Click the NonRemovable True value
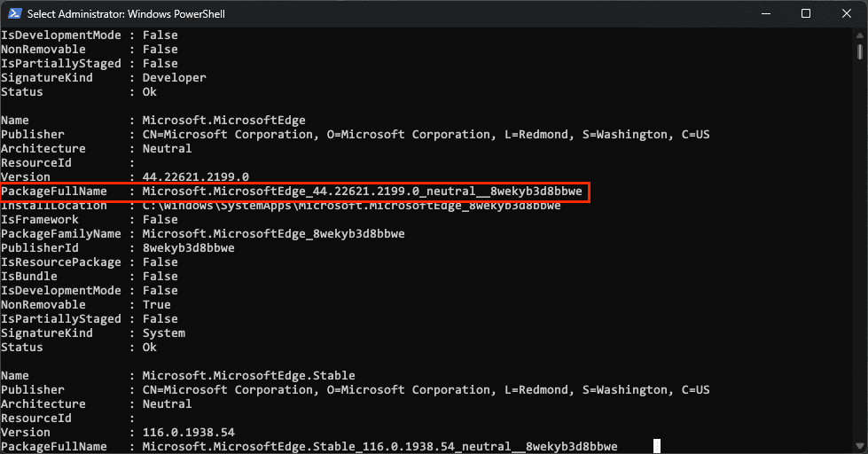The width and height of the screenshot is (868, 454). (x=157, y=305)
